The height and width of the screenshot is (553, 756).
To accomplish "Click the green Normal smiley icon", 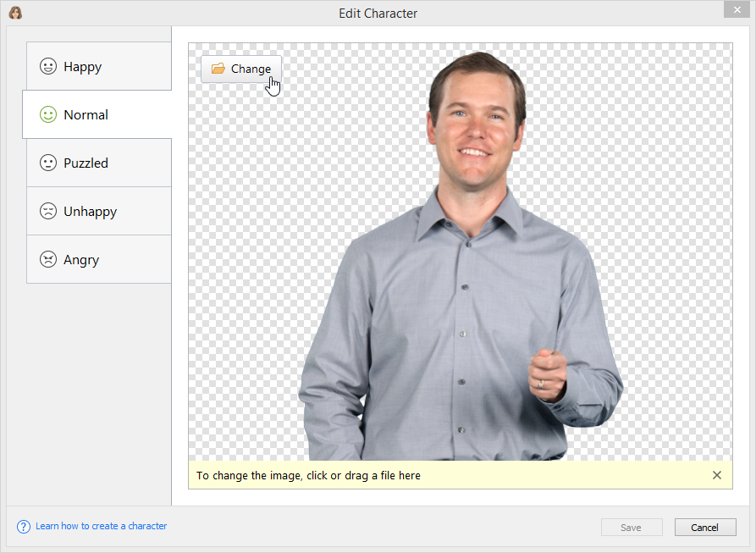I will click(x=48, y=114).
